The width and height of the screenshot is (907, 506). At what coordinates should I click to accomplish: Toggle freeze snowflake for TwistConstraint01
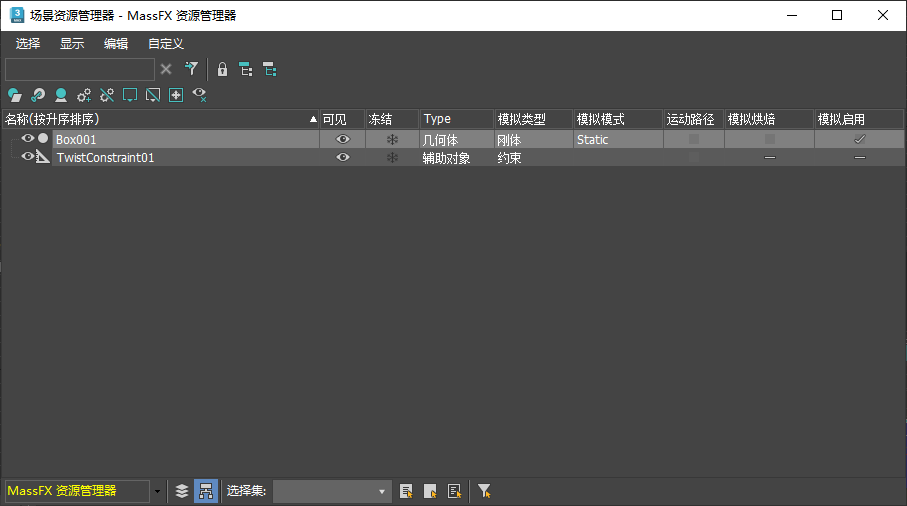392,157
